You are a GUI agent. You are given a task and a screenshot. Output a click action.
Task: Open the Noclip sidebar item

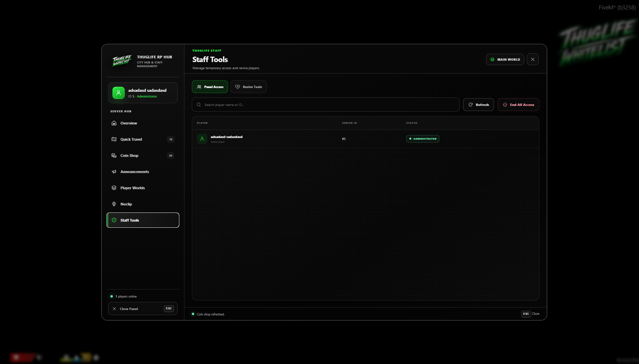pos(143,204)
